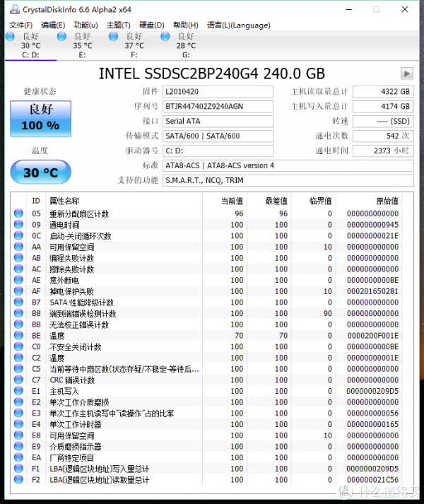Screen dimensions: 424x504
Task: Click status icon for attribute AF
Action: tap(18, 291)
